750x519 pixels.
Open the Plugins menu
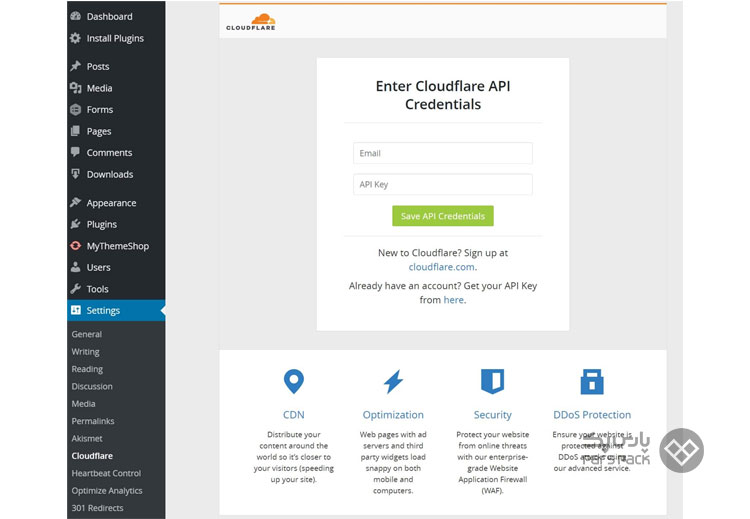[x=102, y=224]
